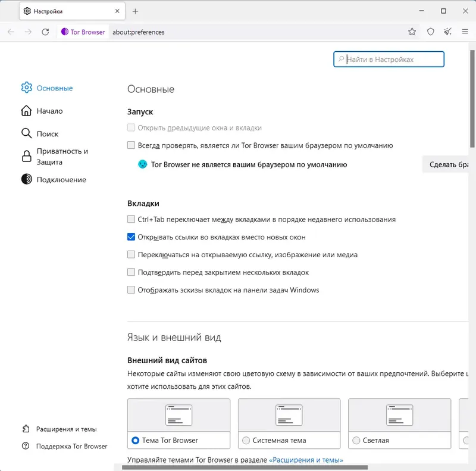Enable checking if Tor Browser is default
The image size is (476, 471).
tap(131, 145)
